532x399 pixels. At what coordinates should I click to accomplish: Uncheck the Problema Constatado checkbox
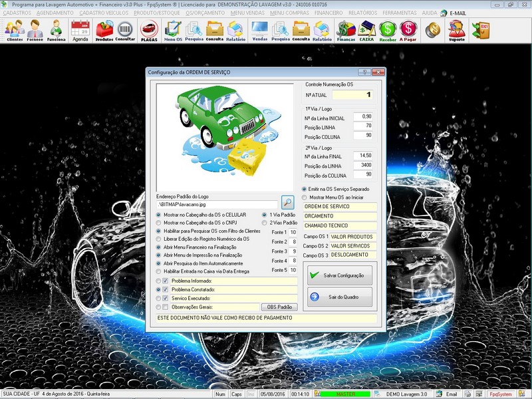coord(165,290)
